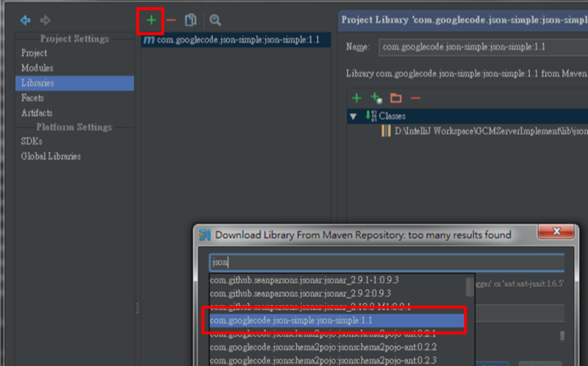
Task: Add a new project library with green plus
Action: [151, 20]
